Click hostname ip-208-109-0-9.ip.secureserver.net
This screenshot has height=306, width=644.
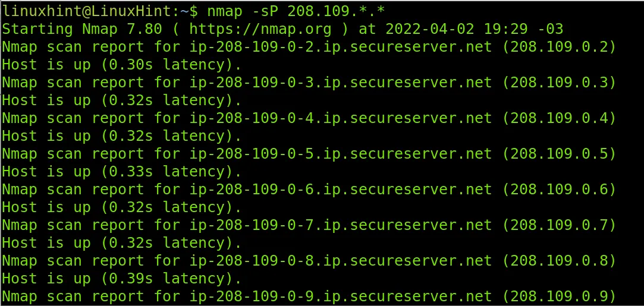pyautogui.click(x=341, y=296)
